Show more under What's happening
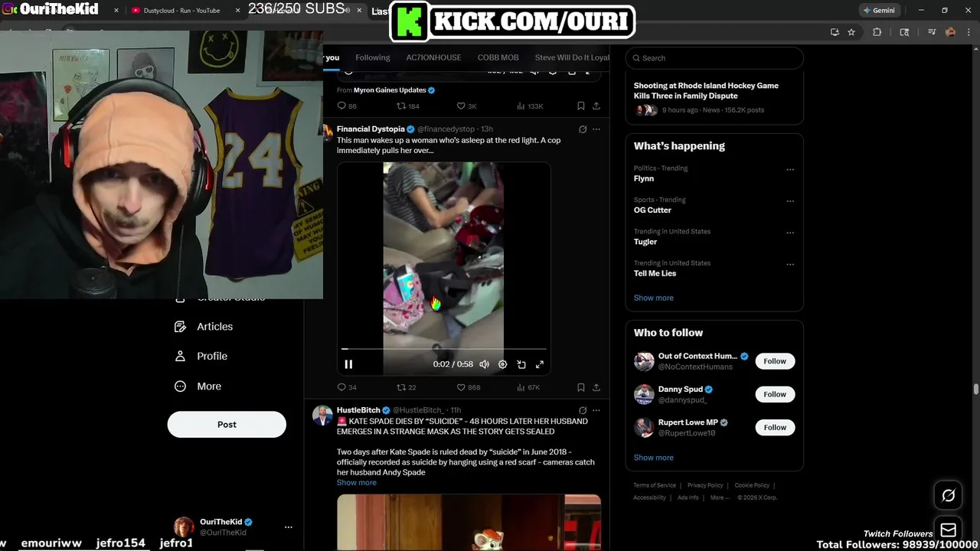Image resolution: width=980 pixels, height=551 pixels. click(x=654, y=298)
